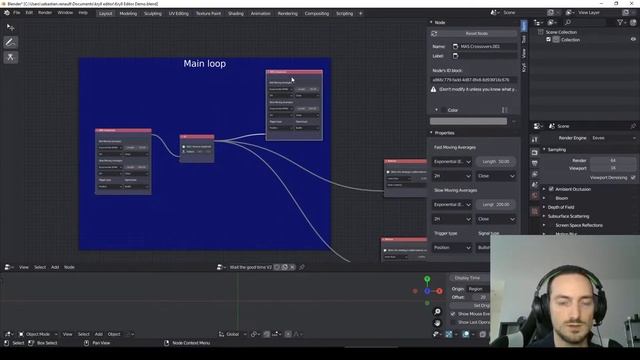
Task: Click the Display Time button
Action: tap(469, 278)
